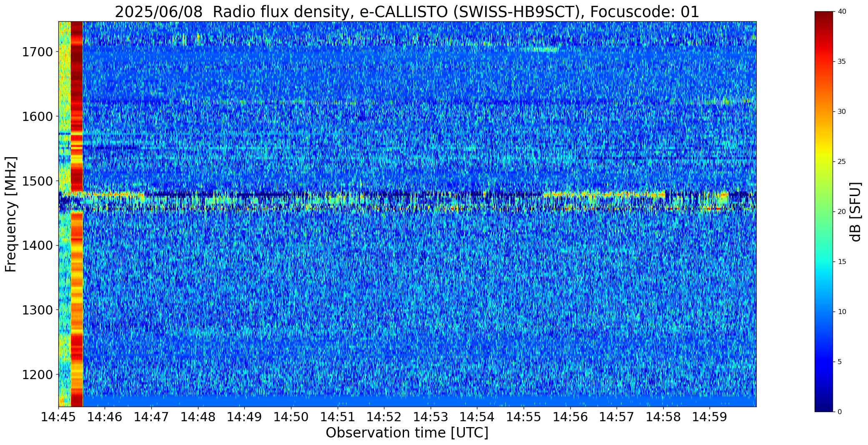Screen dimensions: 868x445
Task: Click the 14:57 time tick label
Action: [617, 417]
